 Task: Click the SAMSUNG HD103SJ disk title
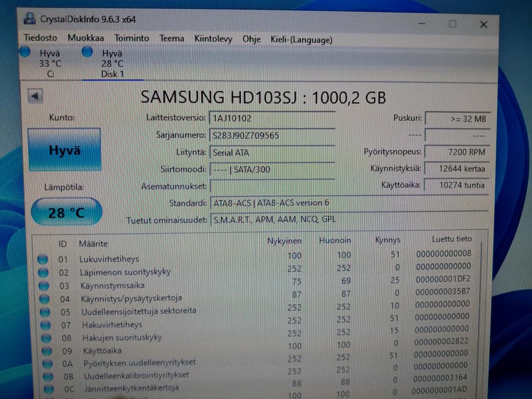(x=263, y=97)
